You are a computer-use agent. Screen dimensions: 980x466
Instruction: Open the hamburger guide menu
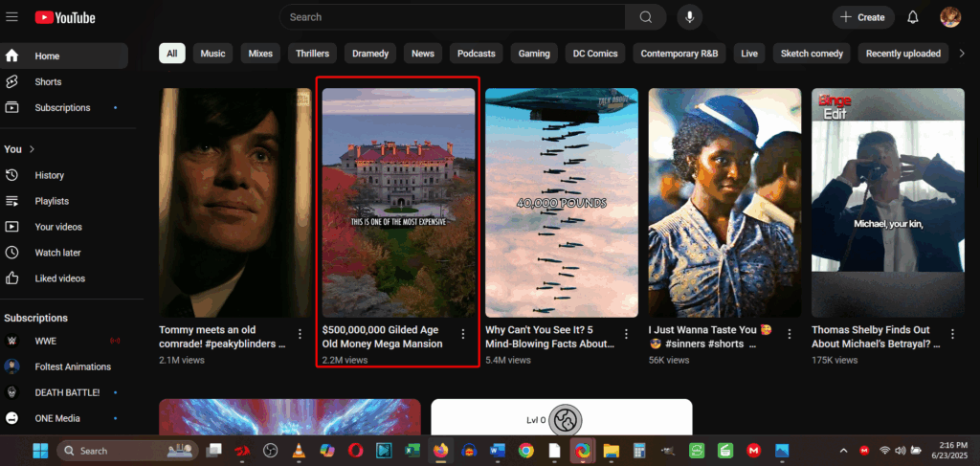pyautogui.click(x=11, y=17)
